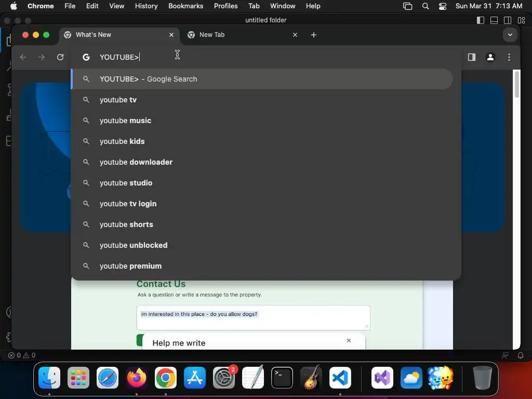532x399 pixels.
Task: Open the Chrome menu in menu bar
Action: [x=41, y=6]
